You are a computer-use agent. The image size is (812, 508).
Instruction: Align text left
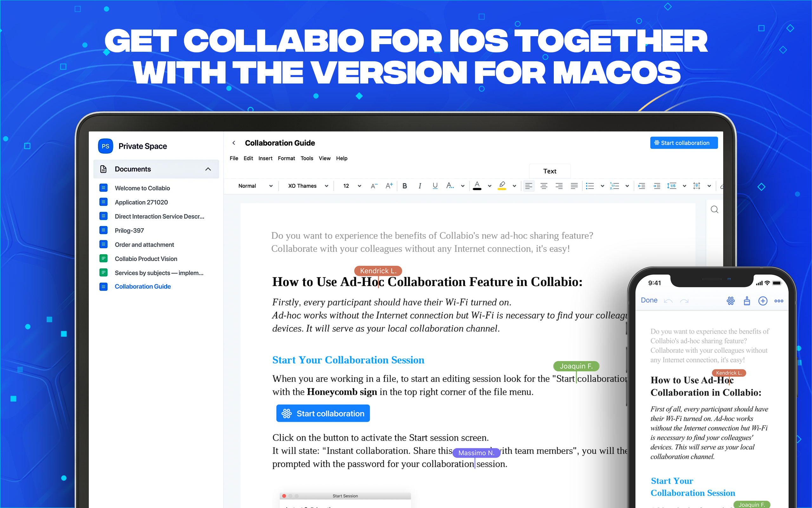528,186
